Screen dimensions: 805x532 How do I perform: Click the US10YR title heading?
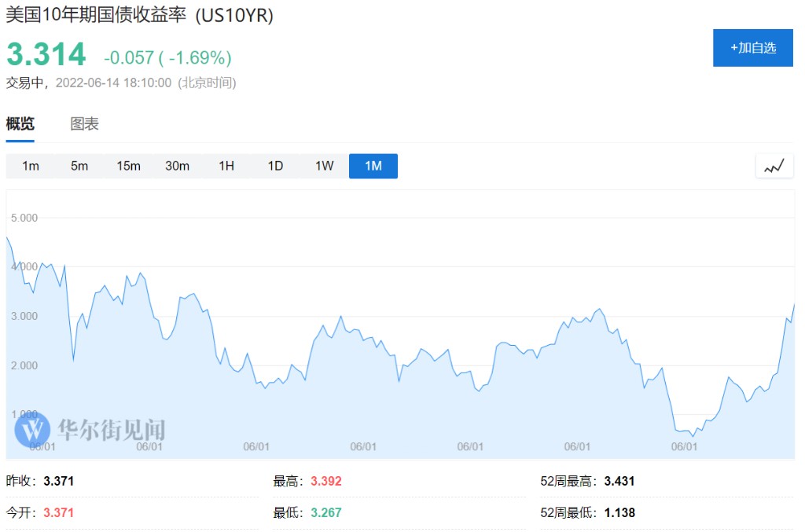140,16
